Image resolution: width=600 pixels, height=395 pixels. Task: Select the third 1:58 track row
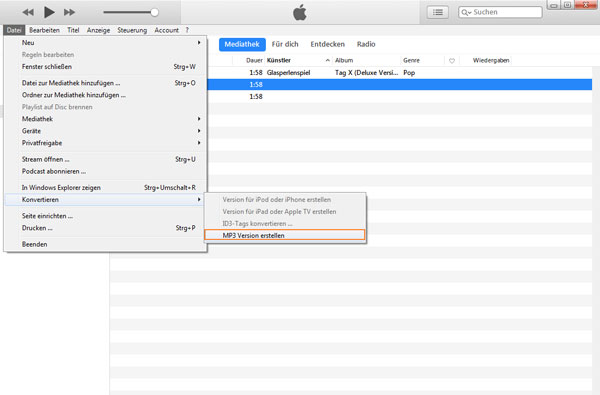pyautogui.click(x=399, y=96)
